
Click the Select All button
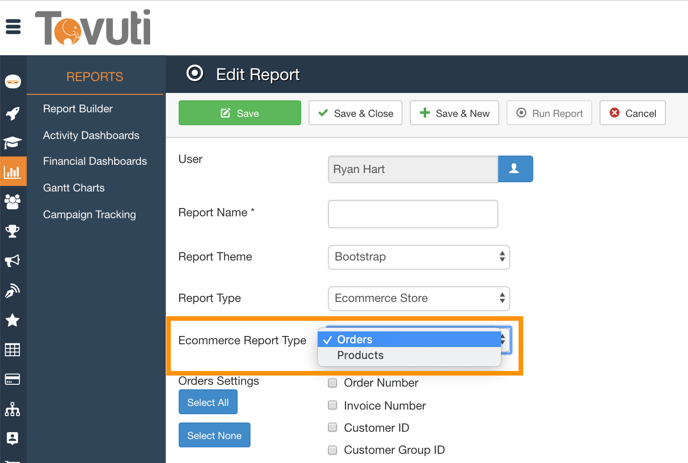(x=208, y=402)
